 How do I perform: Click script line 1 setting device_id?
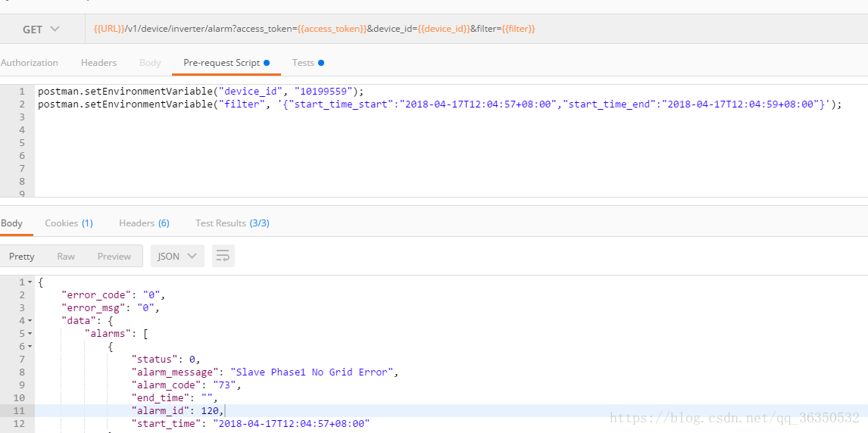[x=201, y=92]
